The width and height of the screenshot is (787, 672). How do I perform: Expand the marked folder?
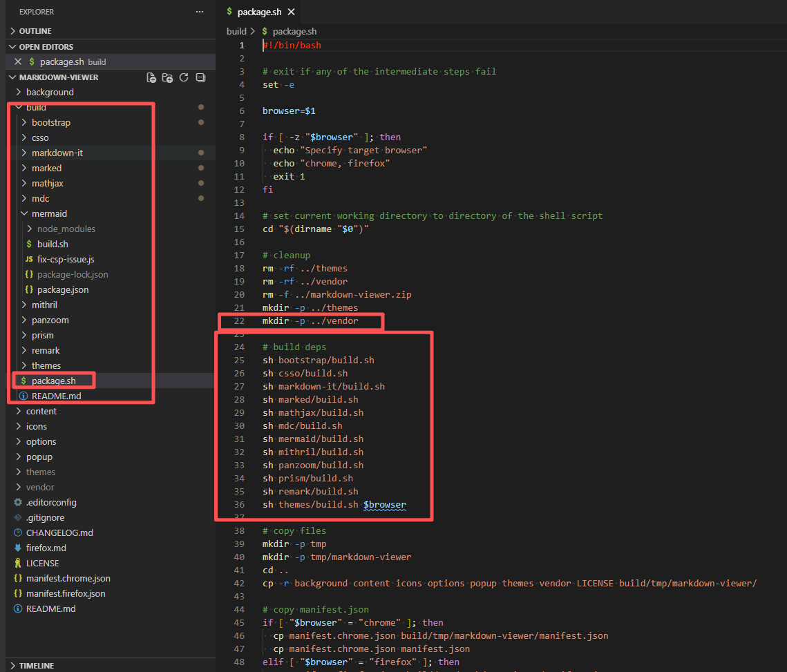[111, 168]
